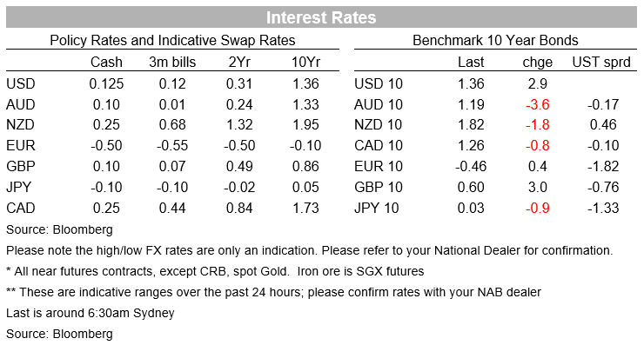Click the first Source: Bloomberg note
The width and height of the screenshot is (644, 345).
(x=59, y=229)
